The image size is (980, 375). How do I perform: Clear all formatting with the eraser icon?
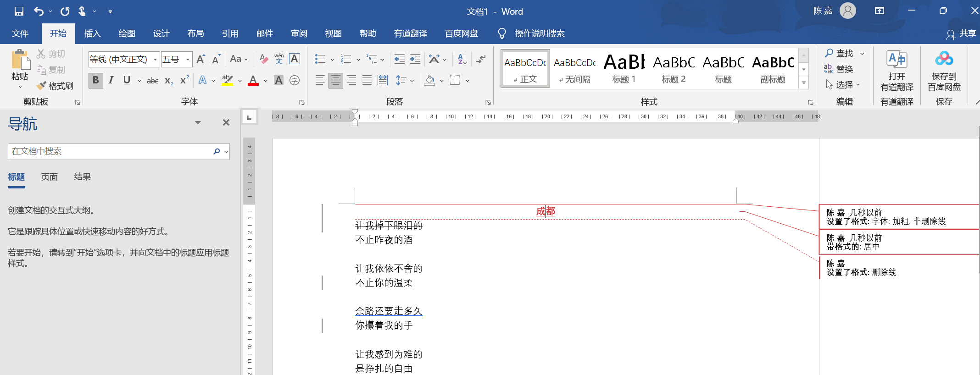click(264, 59)
